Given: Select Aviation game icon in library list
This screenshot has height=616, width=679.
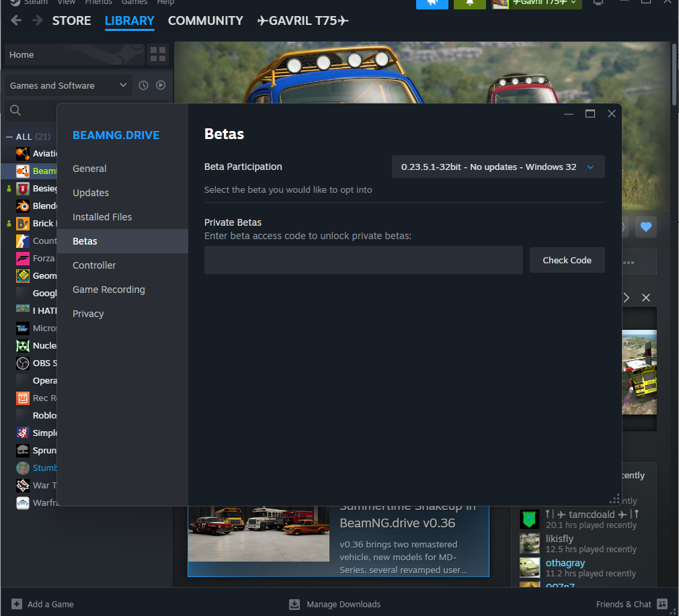Looking at the screenshot, I should [x=22, y=154].
